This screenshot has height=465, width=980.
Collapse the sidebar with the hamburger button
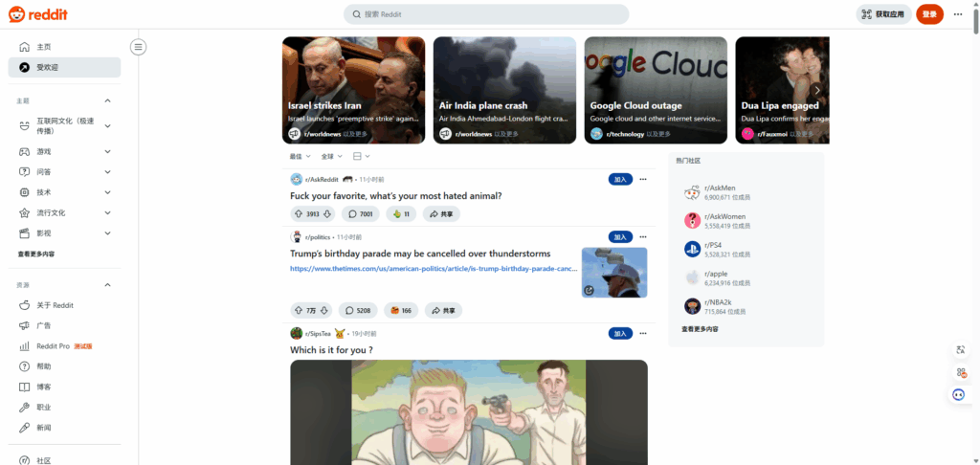139,46
